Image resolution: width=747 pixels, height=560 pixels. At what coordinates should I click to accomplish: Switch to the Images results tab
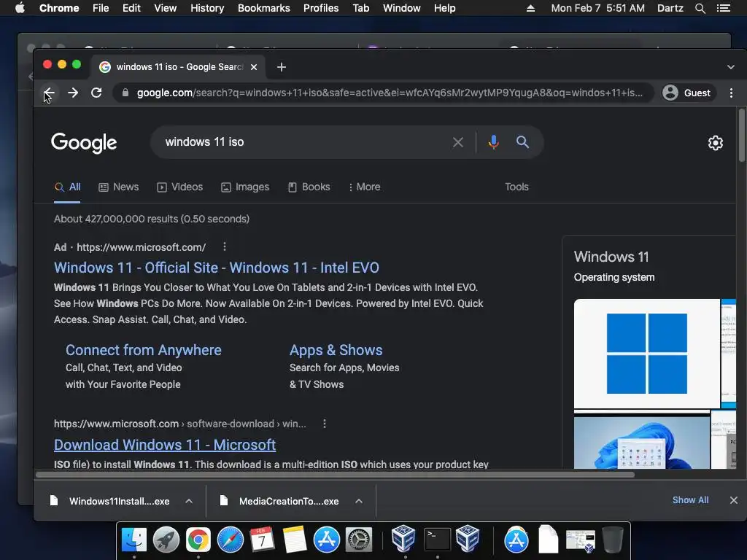click(245, 187)
